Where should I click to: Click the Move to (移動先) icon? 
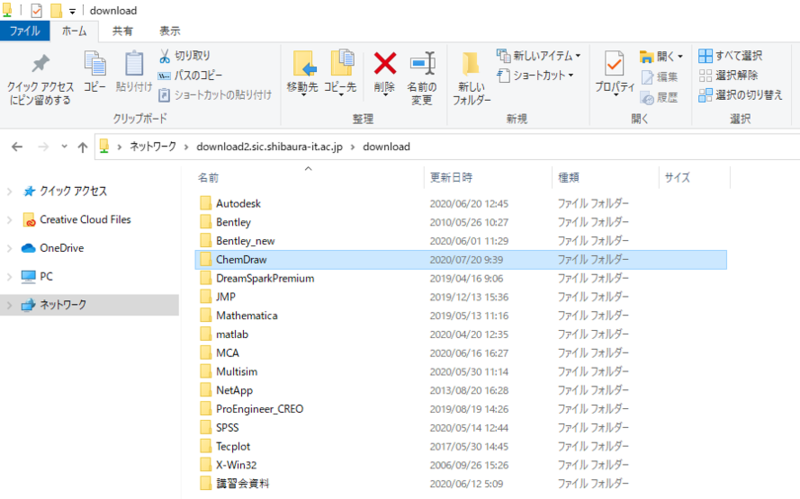click(x=305, y=64)
